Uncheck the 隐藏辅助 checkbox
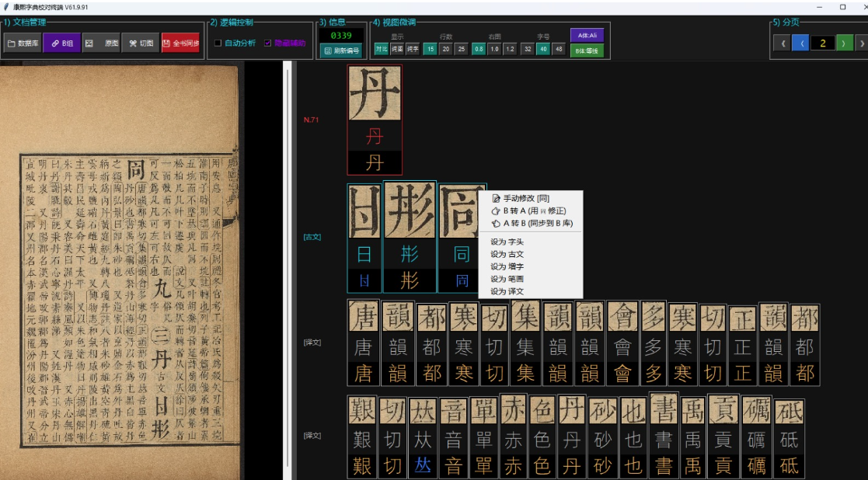This screenshot has width=868, height=480. pos(268,43)
